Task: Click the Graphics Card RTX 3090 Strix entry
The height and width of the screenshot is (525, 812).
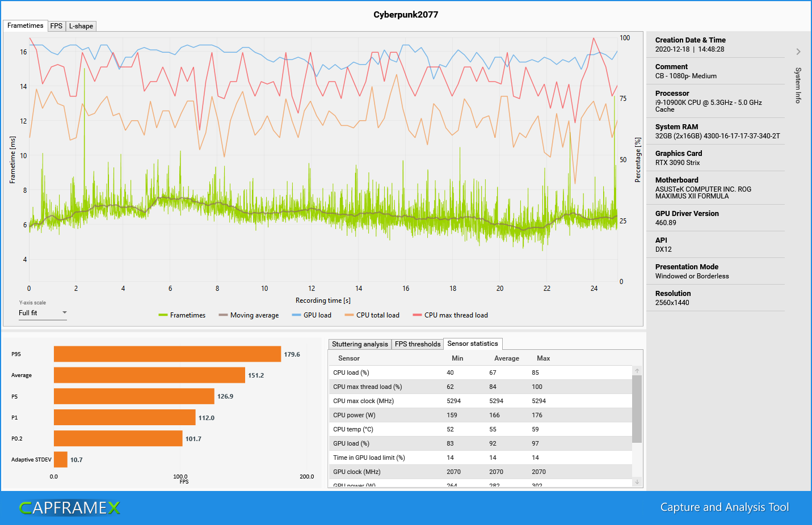Action: point(716,158)
